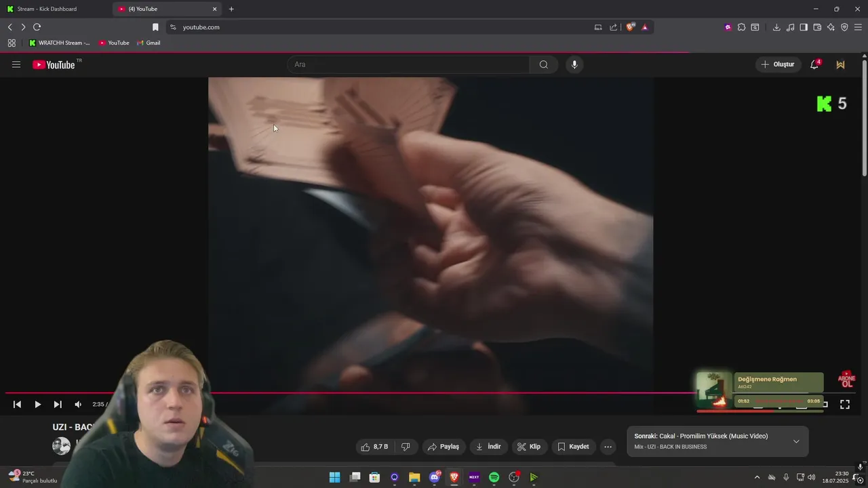The width and height of the screenshot is (868, 488).
Task: Go forward in browser history
Action: (23, 27)
